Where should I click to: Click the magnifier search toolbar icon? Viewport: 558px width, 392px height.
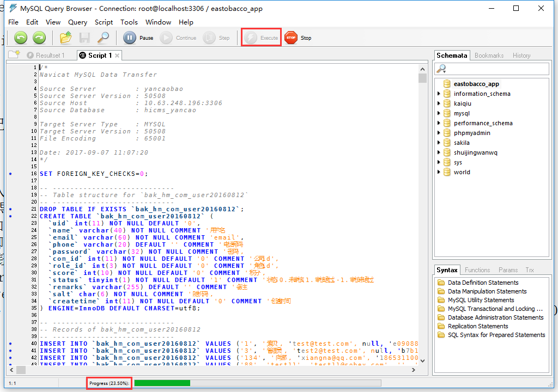point(103,38)
